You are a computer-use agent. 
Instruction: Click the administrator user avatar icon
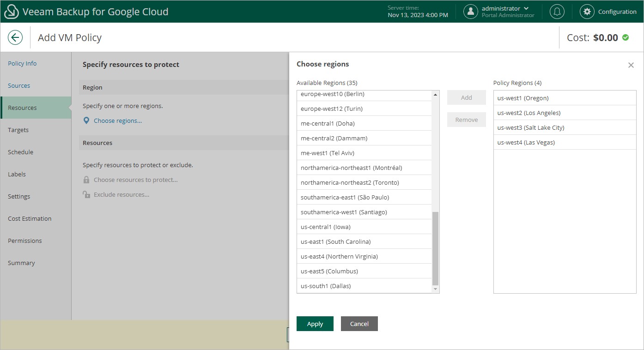pos(470,12)
